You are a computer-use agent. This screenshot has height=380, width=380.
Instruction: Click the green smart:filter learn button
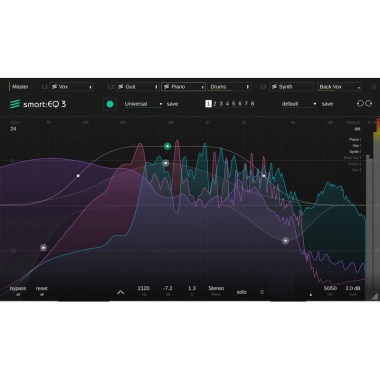click(110, 104)
